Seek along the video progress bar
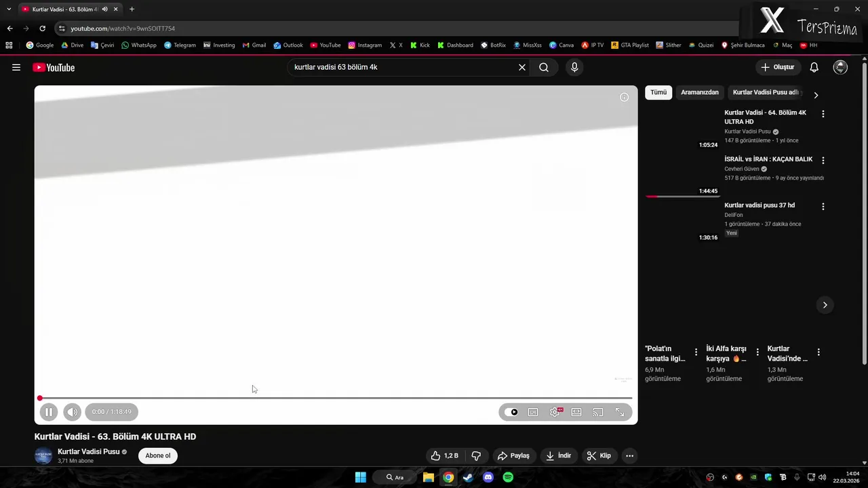Viewport: 868px width, 488px height. pyautogui.click(x=336, y=398)
